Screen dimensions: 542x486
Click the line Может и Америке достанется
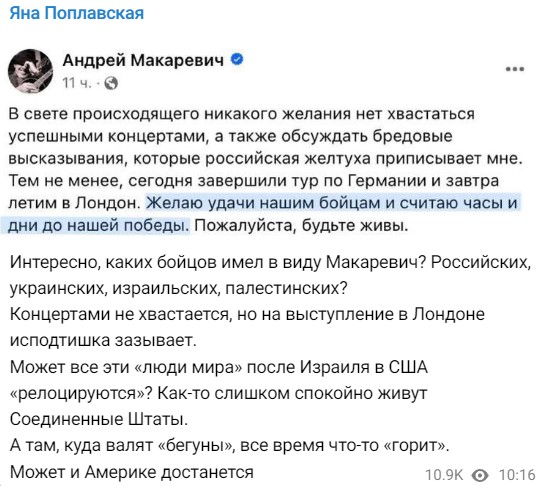pyautogui.click(x=132, y=472)
